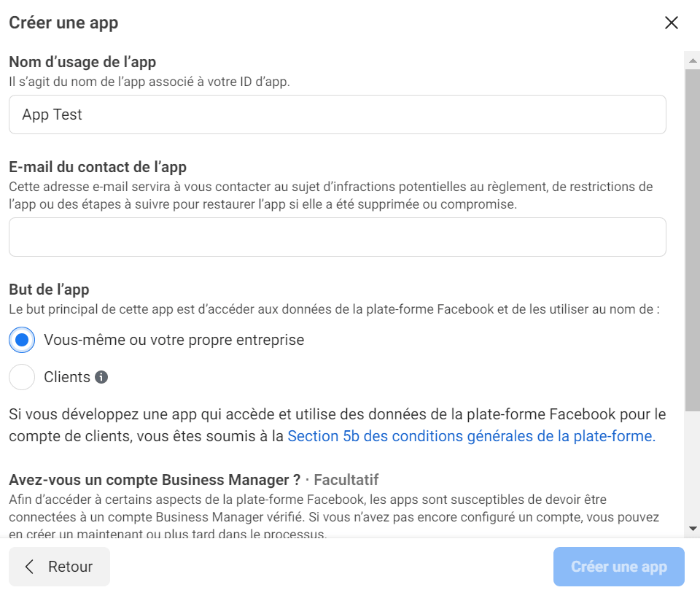Click the But de l'app heading

49,290
